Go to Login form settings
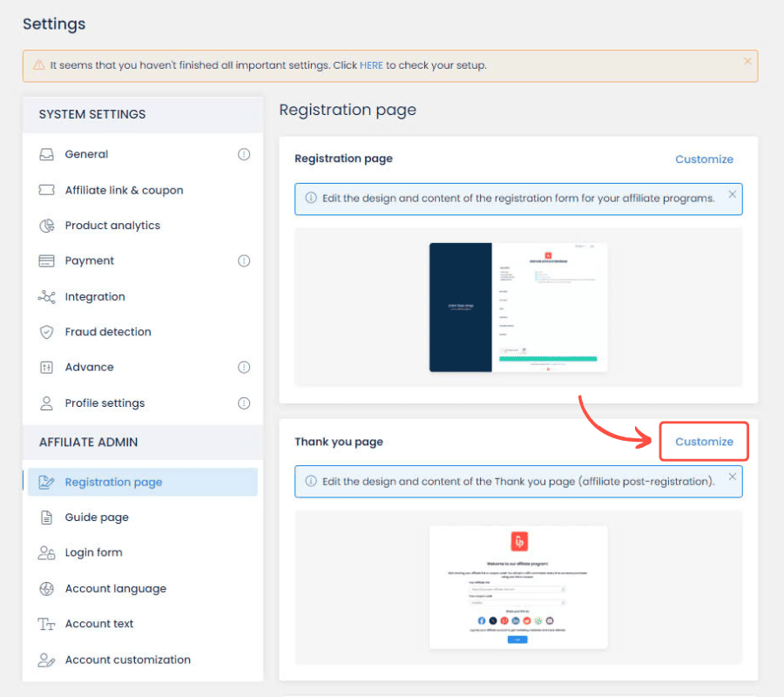 [x=143, y=552]
